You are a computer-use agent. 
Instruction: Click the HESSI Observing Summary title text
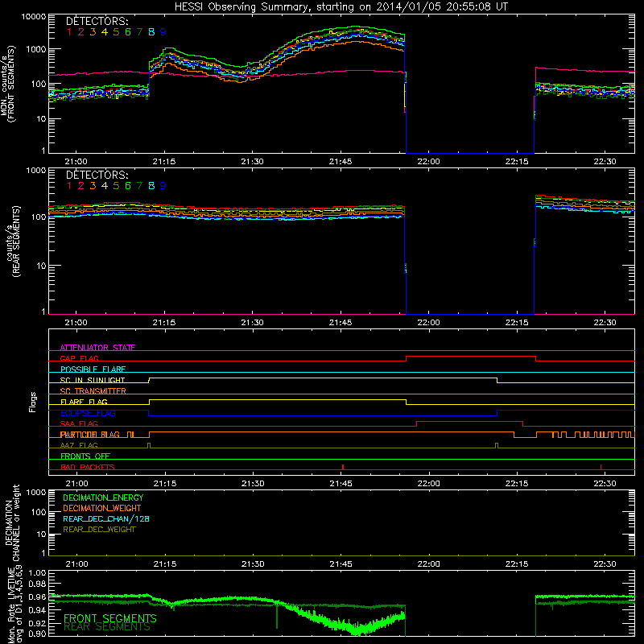tap(341, 6)
